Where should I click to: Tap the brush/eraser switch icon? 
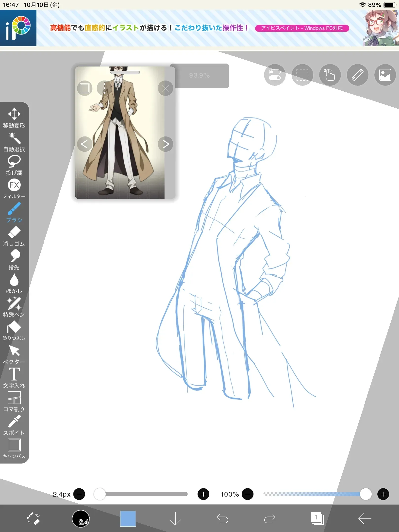[x=33, y=519]
